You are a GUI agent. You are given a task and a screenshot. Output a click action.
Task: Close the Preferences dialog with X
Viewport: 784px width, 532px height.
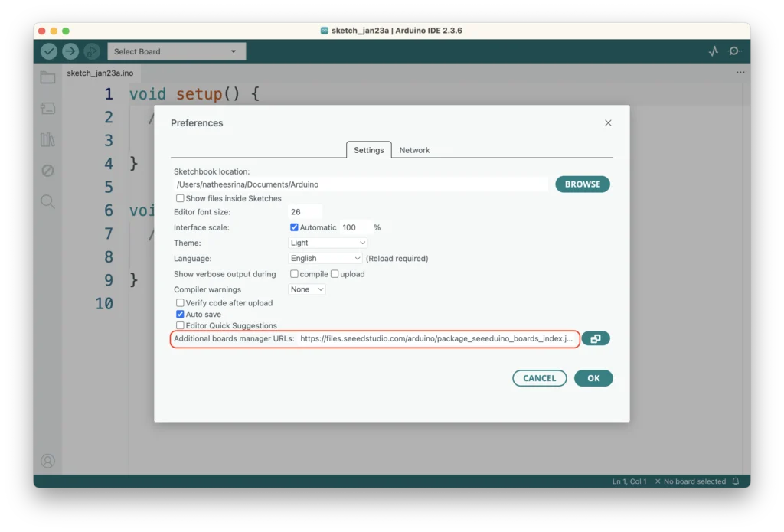point(608,122)
